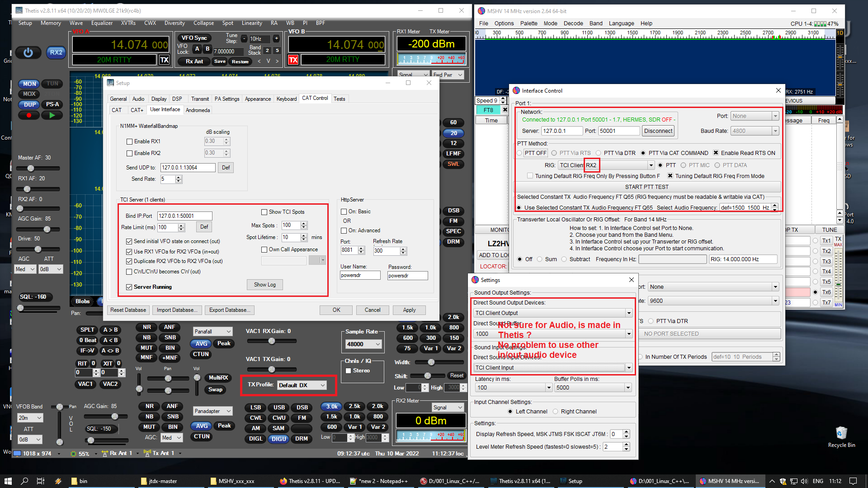The width and height of the screenshot is (868, 488).
Task: Select the 3.0k filter button for RX2
Action: [332, 406]
